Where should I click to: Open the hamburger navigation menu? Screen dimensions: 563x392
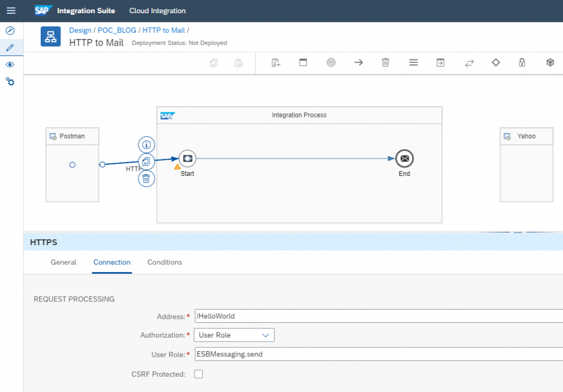coord(11,11)
